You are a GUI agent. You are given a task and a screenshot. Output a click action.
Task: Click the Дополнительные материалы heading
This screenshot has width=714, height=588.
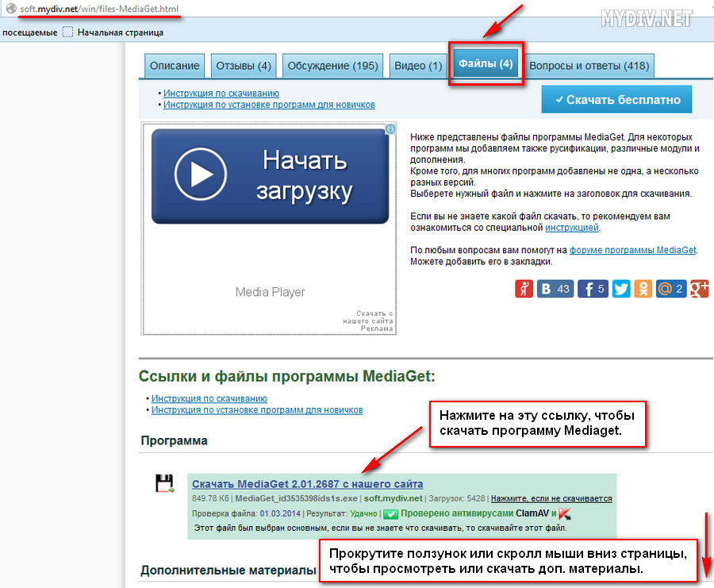pos(228,570)
